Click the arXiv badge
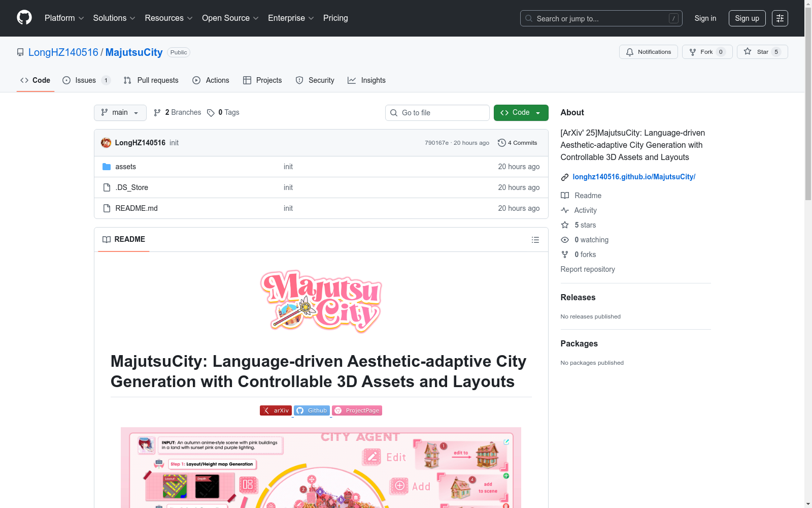Viewport: 812px width, 508px height. click(276, 410)
